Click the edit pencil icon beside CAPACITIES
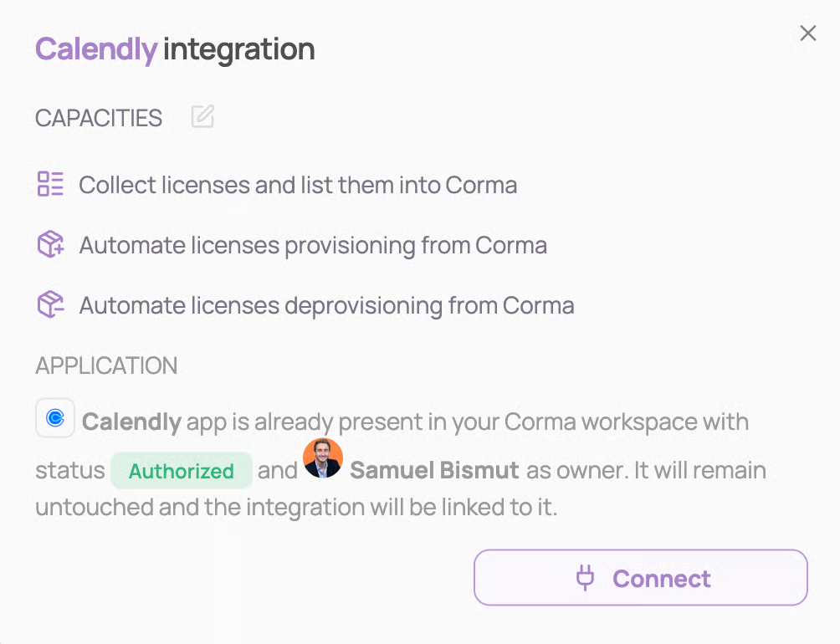The height and width of the screenshot is (644, 840). 202,117
